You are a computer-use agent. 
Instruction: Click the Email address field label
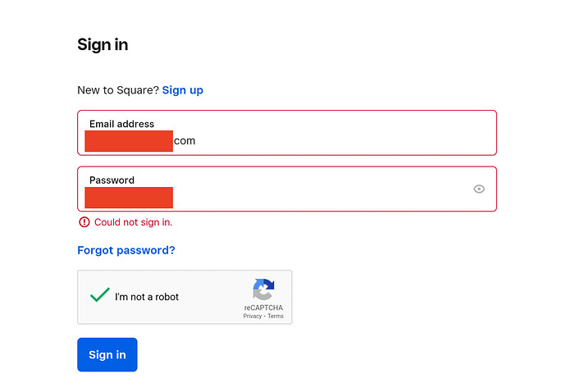point(121,124)
